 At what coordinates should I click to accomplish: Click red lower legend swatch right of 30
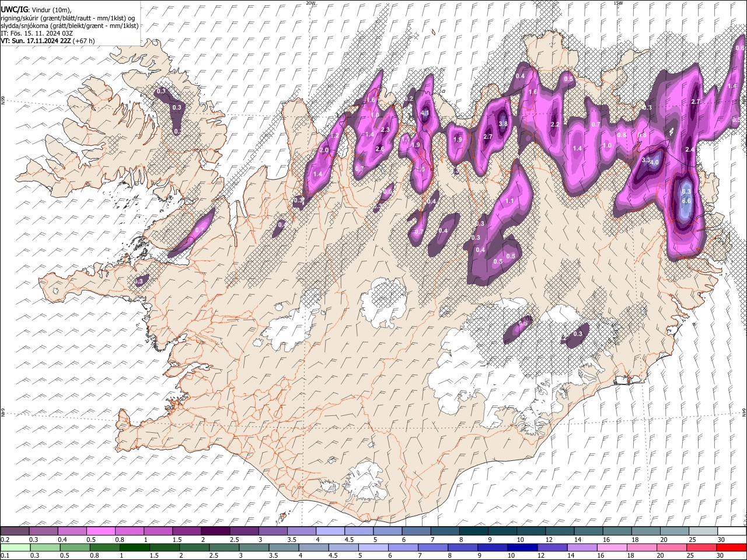732,547
